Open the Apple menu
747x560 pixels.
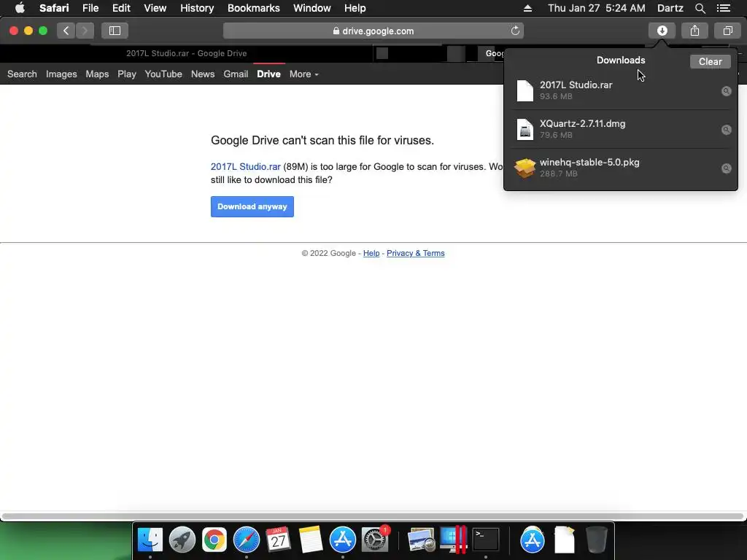20,8
